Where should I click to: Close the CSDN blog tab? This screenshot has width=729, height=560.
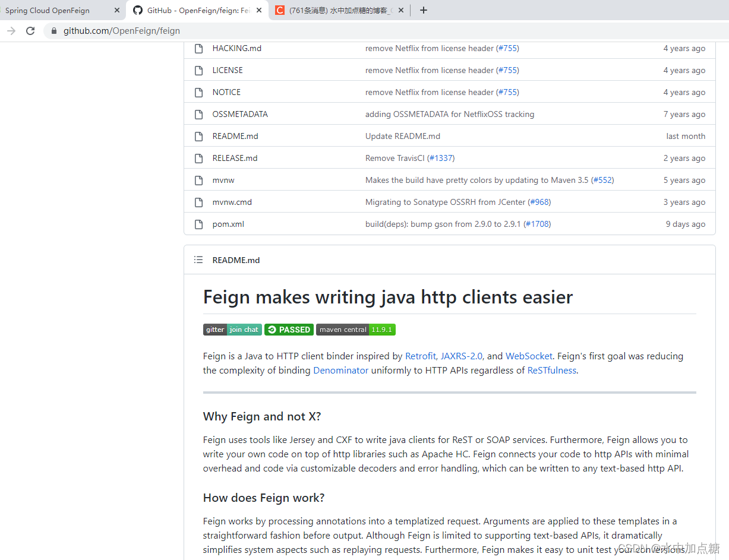pyautogui.click(x=401, y=10)
